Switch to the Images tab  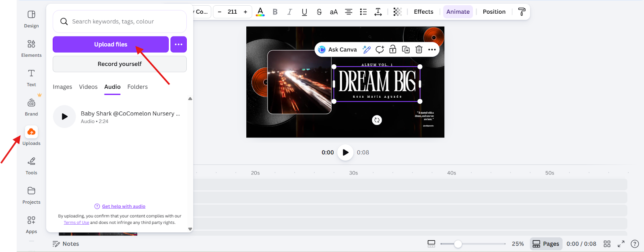coord(62,87)
